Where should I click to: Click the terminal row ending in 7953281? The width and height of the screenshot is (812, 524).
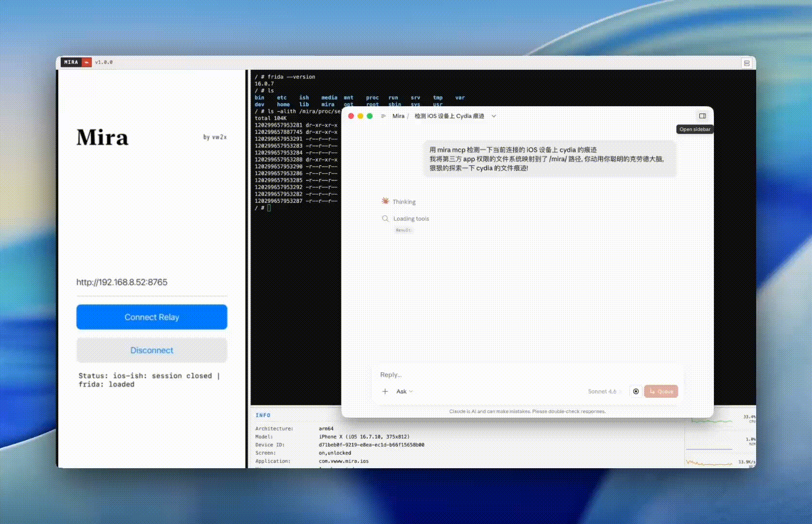[296, 125]
